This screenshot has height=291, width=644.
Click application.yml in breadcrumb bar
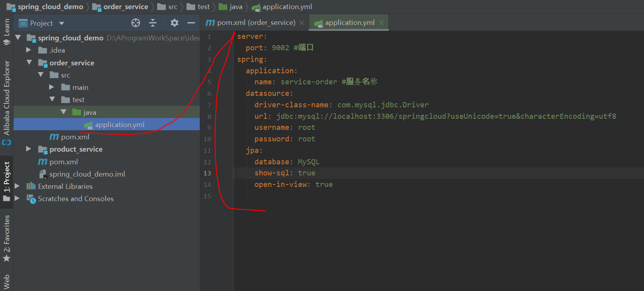[x=287, y=7]
